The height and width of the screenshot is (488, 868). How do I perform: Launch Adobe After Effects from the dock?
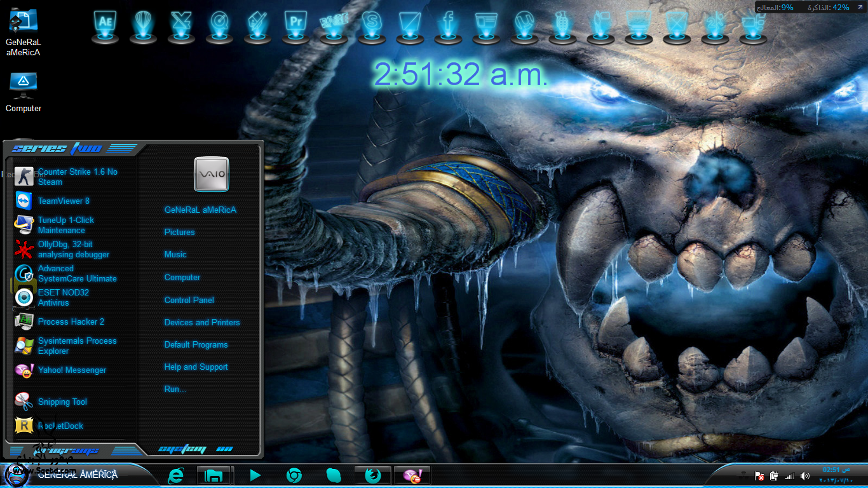click(x=105, y=24)
